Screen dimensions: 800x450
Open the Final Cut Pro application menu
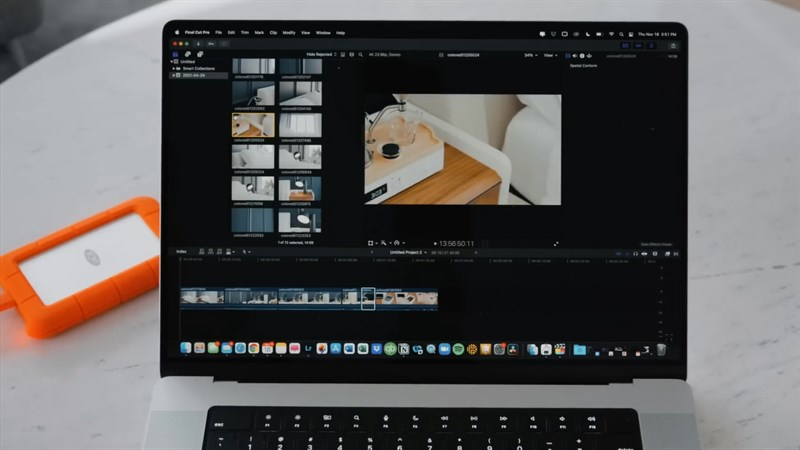coord(197,33)
